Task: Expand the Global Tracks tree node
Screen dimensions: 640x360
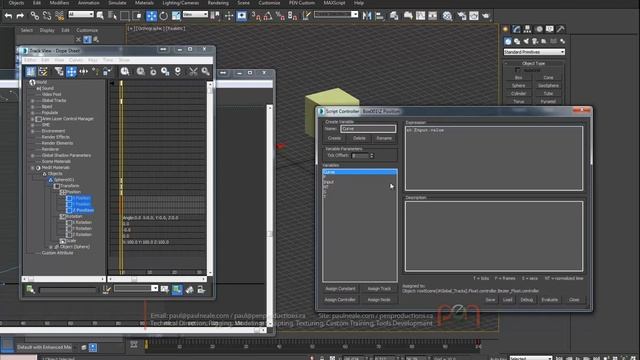Action: pos(33,100)
